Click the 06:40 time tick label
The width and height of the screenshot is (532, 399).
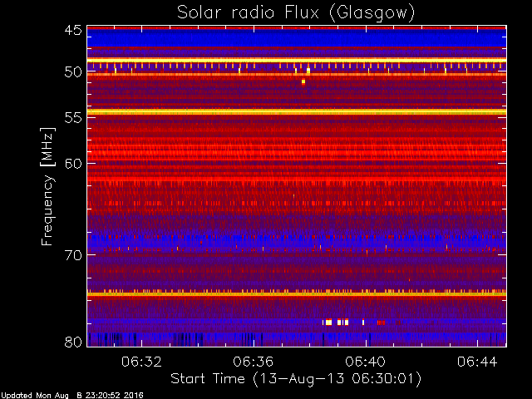click(x=366, y=362)
